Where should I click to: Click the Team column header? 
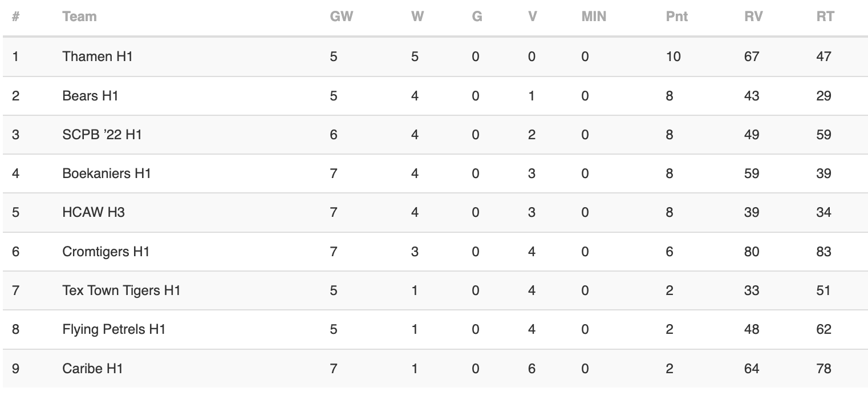point(79,17)
